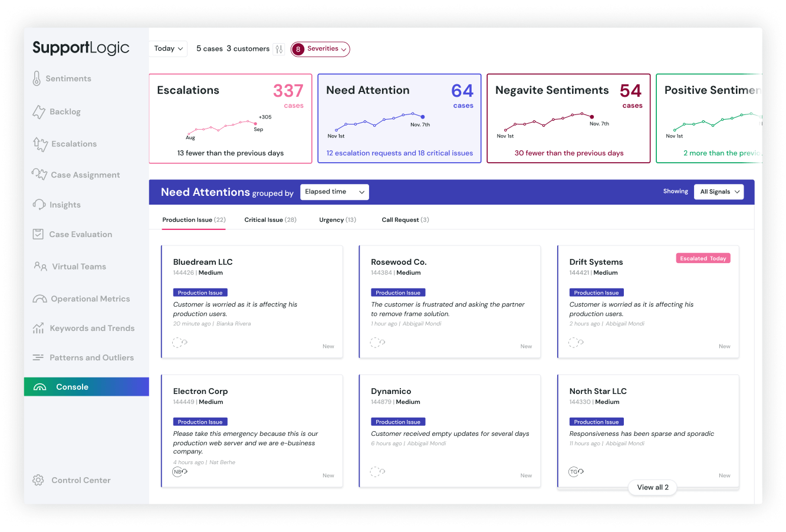
Task: Open Insights from the sidebar
Action: pos(65,205)
